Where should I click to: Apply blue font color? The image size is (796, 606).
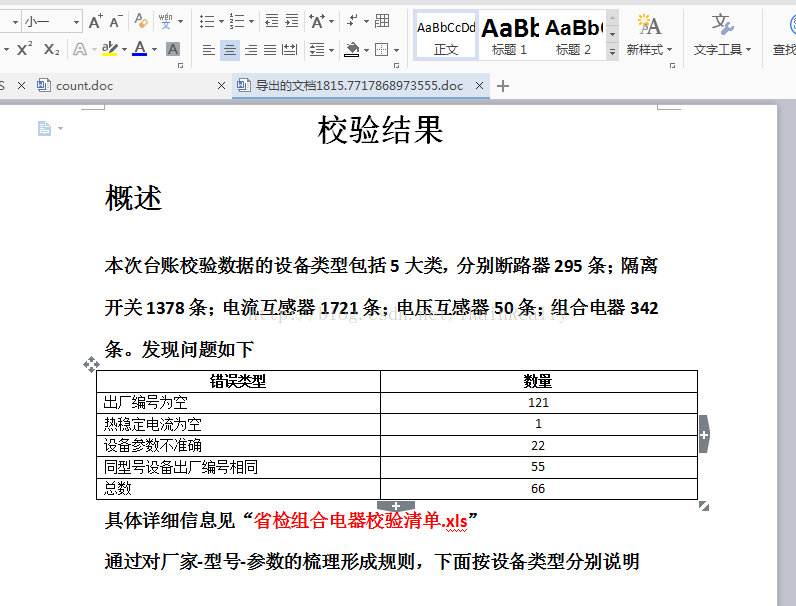[x=140, y=49]
